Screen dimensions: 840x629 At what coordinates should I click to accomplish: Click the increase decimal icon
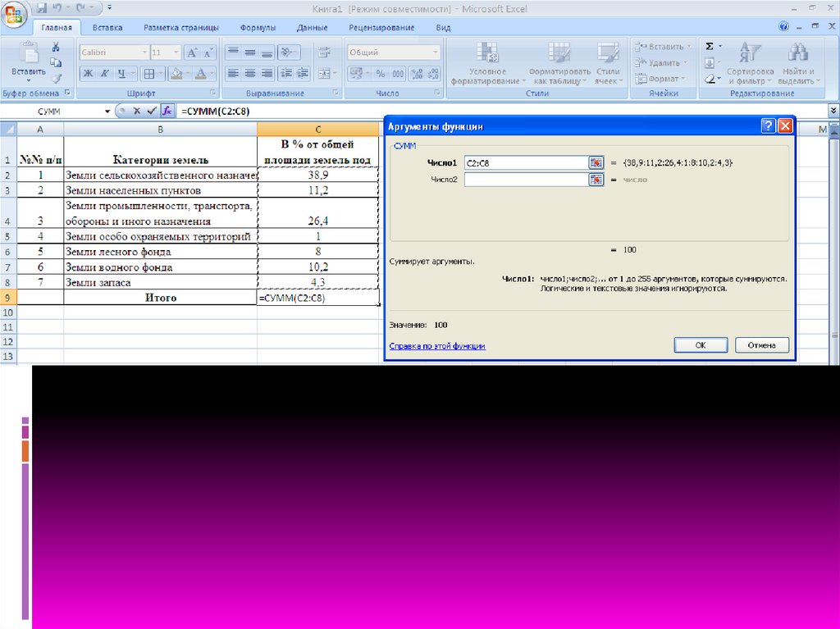[x=418, y=74]
